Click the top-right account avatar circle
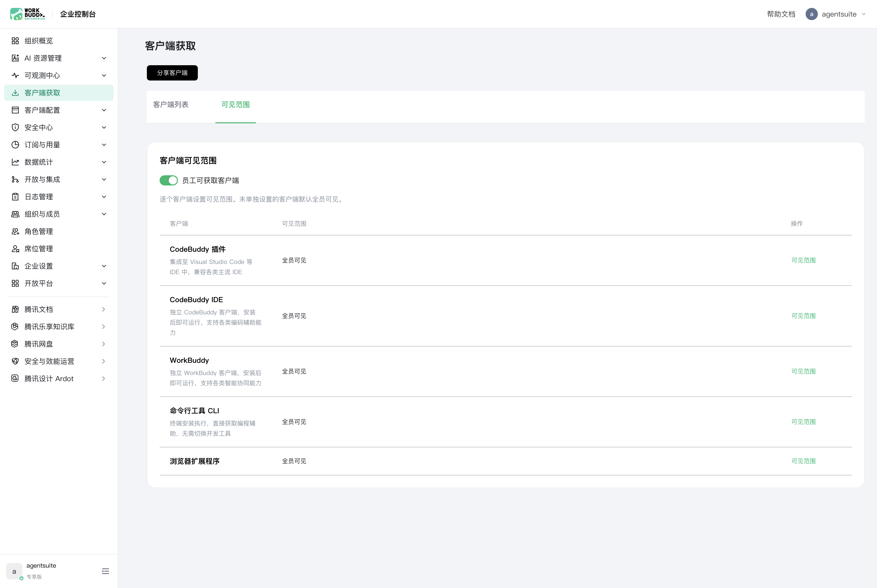 (811, 14)
